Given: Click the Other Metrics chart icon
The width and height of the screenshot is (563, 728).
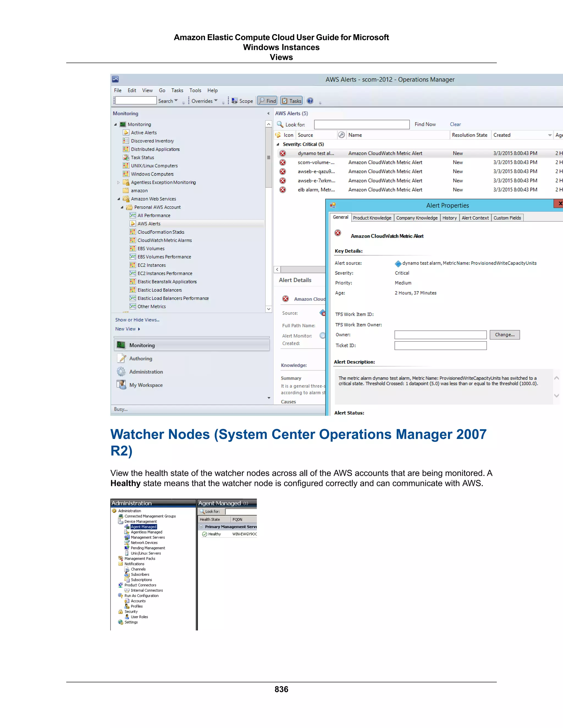Looking at the screenshot, I should pos(133,306).
